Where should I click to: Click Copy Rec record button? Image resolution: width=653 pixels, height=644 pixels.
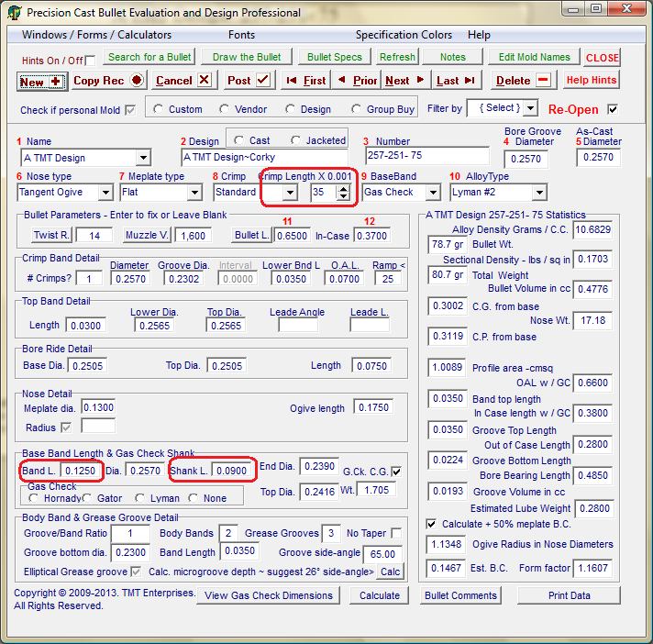(x=108, y=81)
